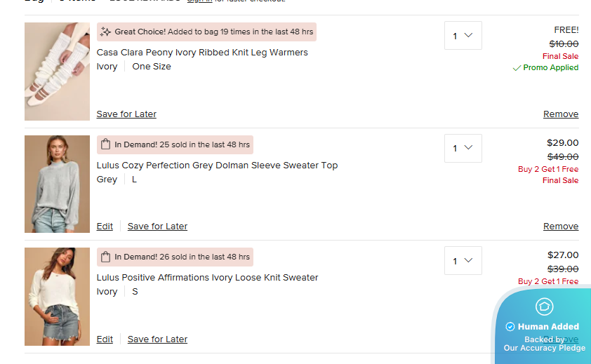Viewport: 591px width, 364px height.
Task: Open quantity dropdown for Ivory Loose Knit Sweater
Action: pyautogui.click(x=463, y=261)
